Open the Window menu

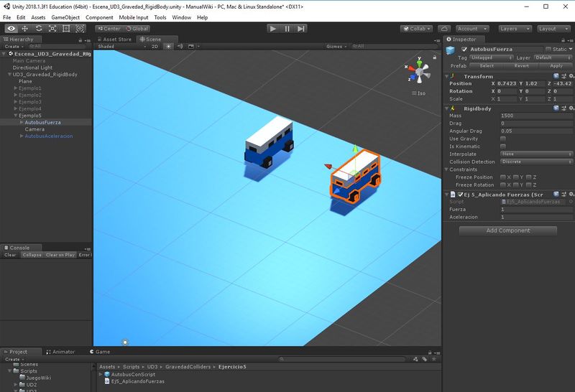pyautogui.click(x=182, y=17)
